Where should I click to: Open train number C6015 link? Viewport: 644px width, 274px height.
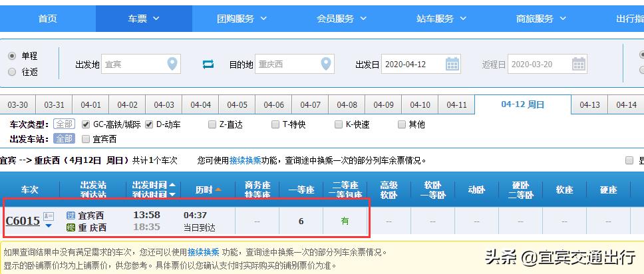pos(23,221)
